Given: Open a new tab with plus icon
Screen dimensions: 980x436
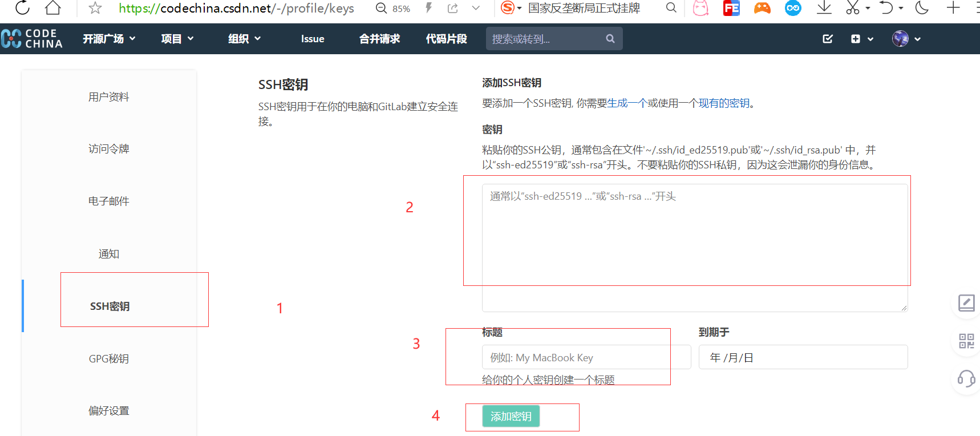Looking at the screenshot, I should (953, 8).
